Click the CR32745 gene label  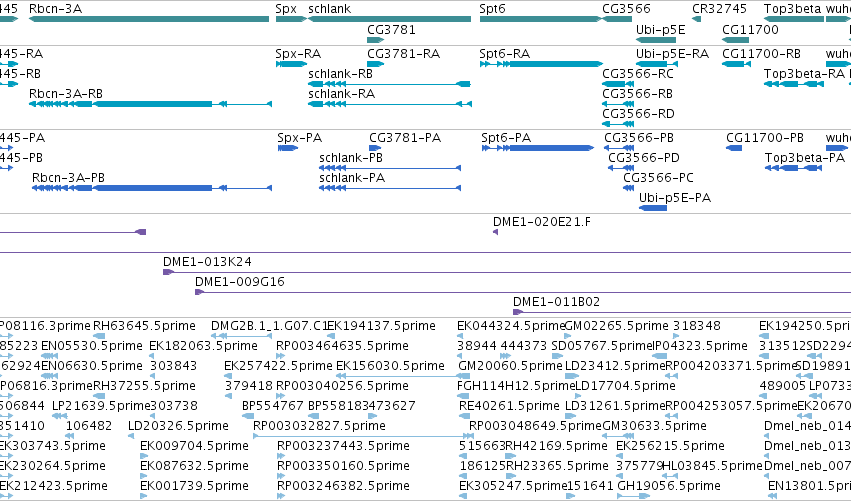[719, 9]
